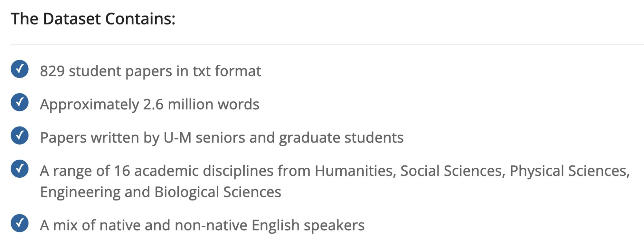
Task: Select the checkmark icon next to English speakers line
Action: [20, 223]
